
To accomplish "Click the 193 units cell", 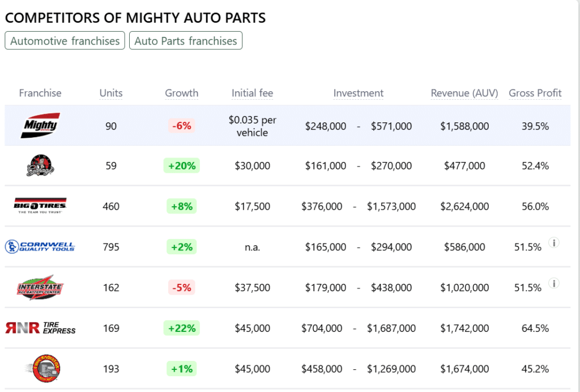I will (111, 369).
